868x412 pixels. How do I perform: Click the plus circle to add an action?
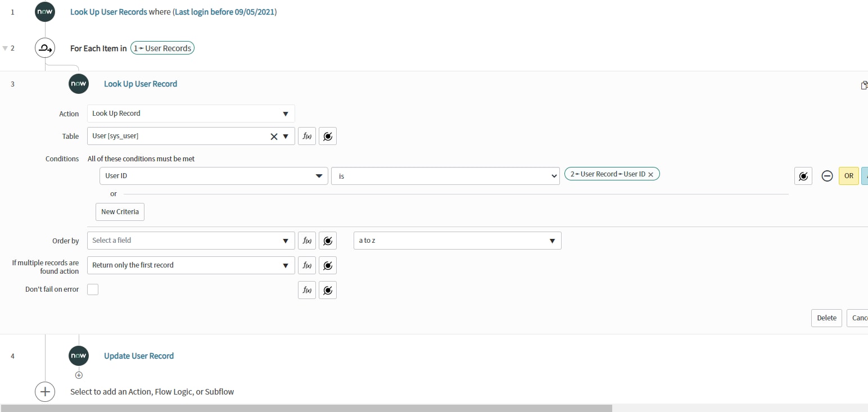45,392
